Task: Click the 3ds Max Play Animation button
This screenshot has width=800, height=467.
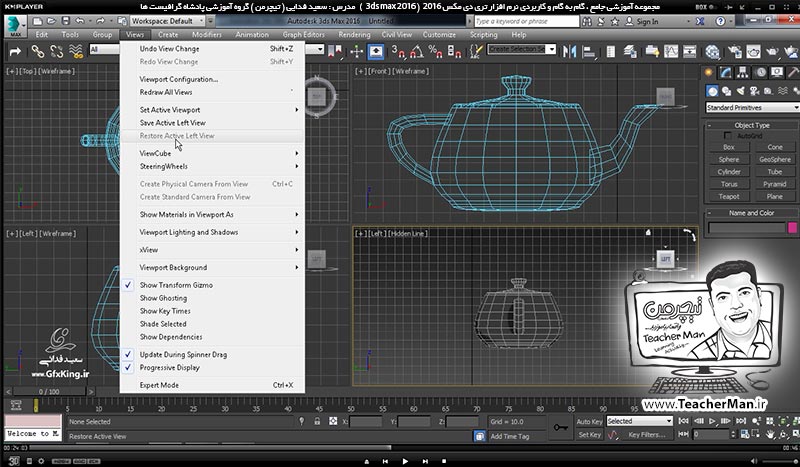Action: click(x=712, y=421)
